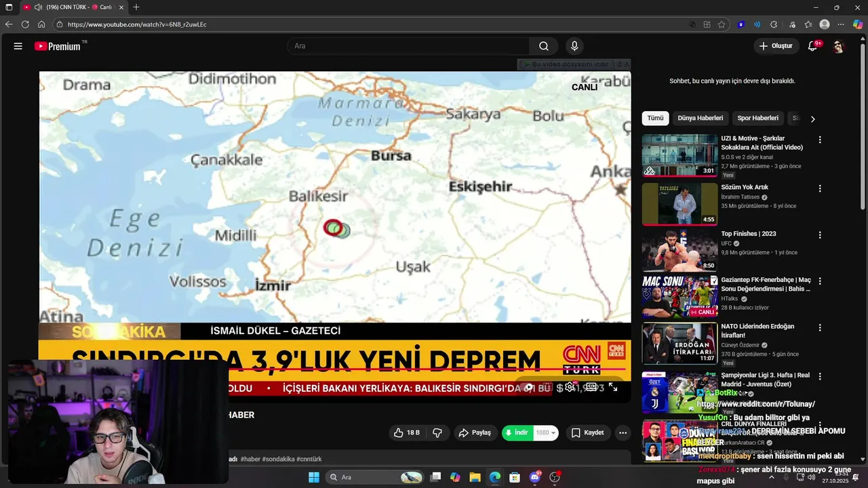
Task: Click the address bar URL
Action: (137, 24)
